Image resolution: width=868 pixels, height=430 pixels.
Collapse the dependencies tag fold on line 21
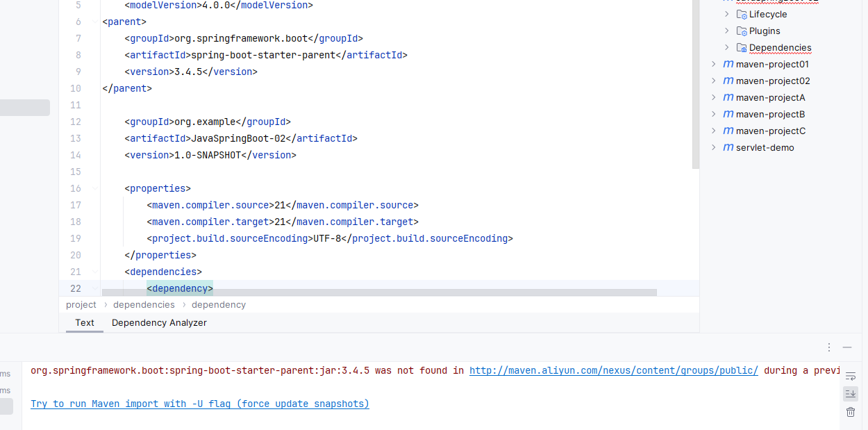[94, 272]
